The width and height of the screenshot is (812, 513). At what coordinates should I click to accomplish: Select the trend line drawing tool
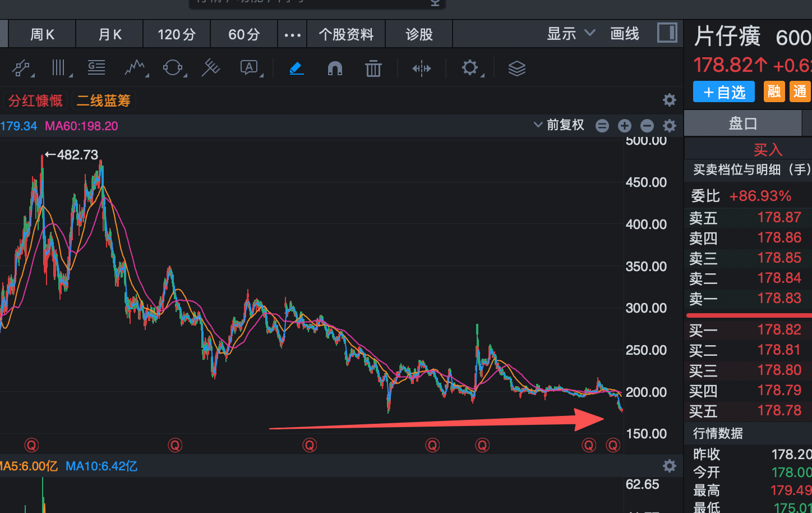(x=21, y=68)
